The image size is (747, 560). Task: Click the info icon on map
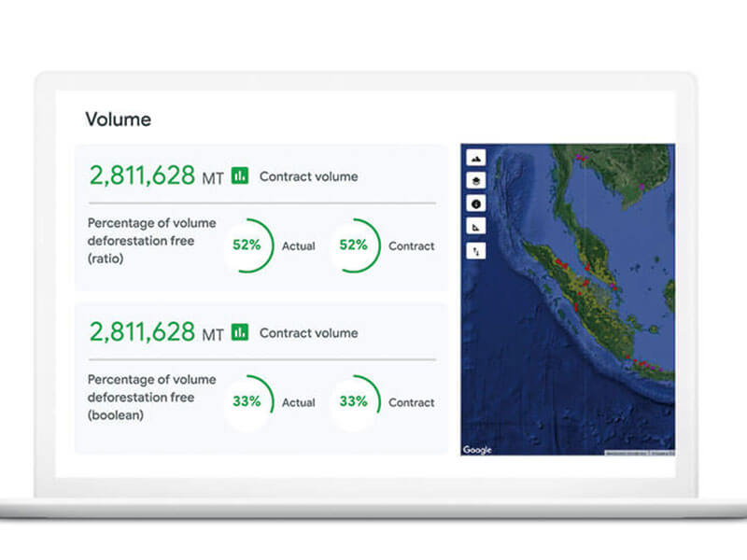coord(475,203)
